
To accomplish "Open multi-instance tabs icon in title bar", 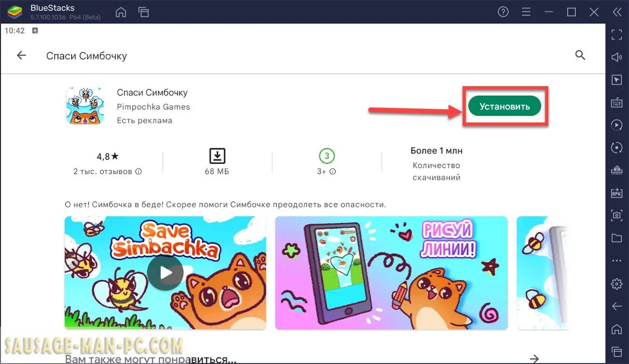I will [x=143, y=12].
